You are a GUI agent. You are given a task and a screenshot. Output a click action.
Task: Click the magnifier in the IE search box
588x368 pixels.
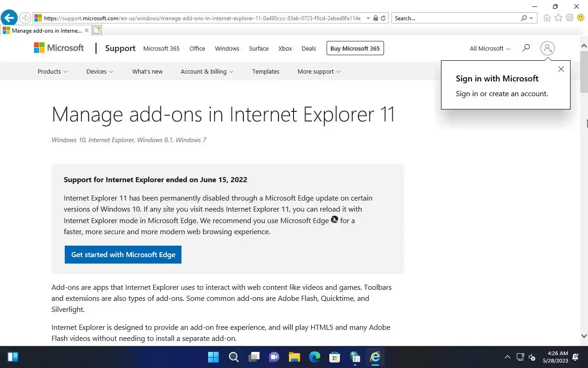[524, 18]
